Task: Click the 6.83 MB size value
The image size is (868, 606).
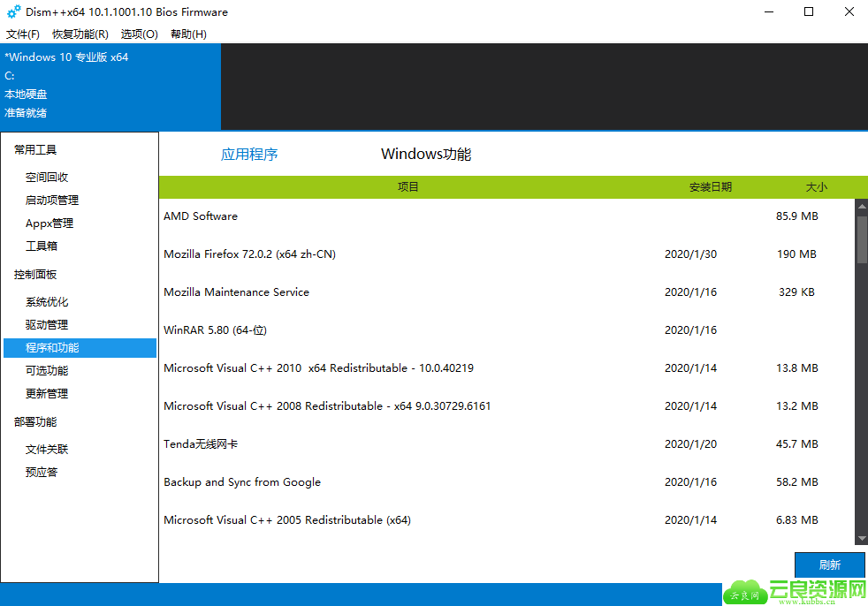Action: [x=796, y=520]
